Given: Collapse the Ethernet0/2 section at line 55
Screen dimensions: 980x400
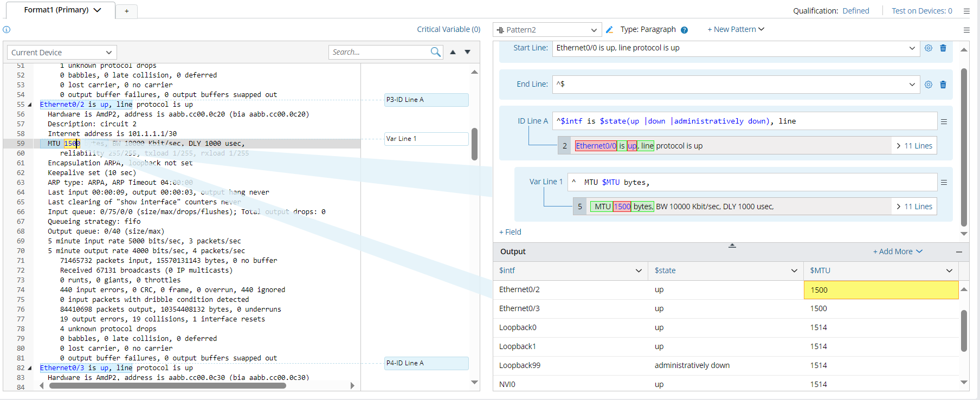Looking at the screenshot, I should point(30,105).
